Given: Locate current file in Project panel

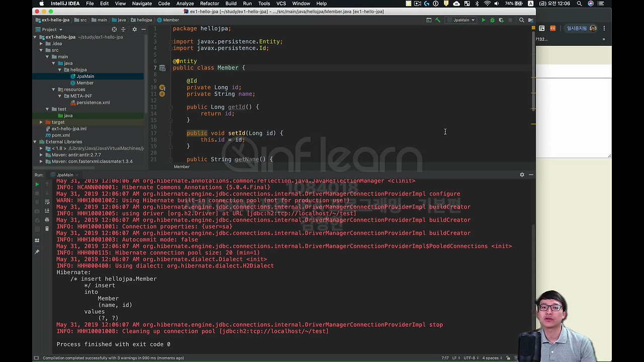Looking at the screenshot, I should [114, 29].
